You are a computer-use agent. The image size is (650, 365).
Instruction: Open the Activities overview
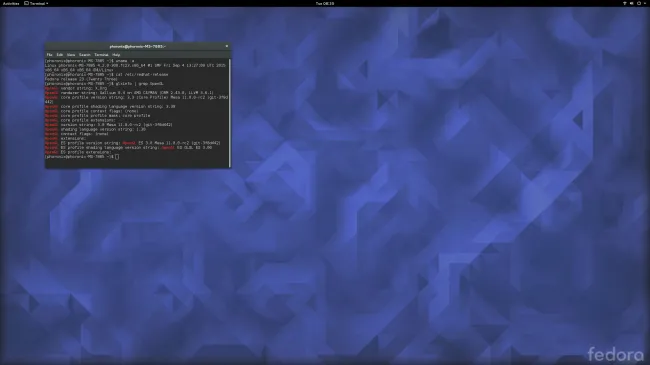[11, 3]
